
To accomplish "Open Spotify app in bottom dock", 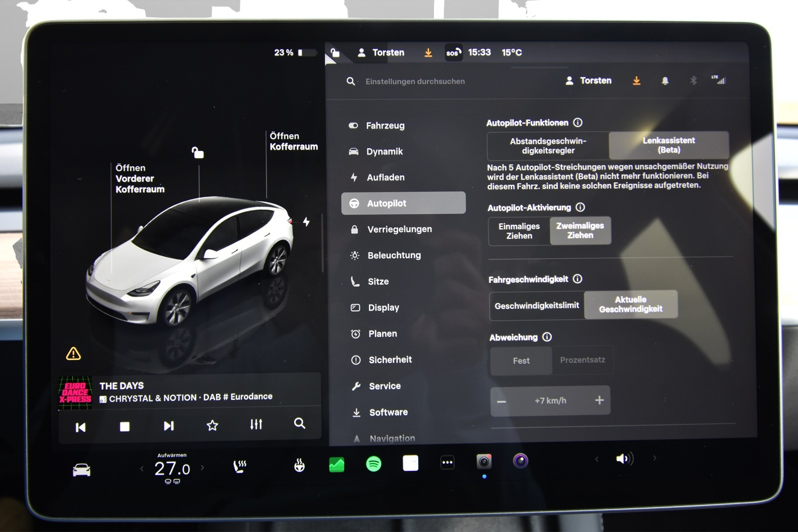I will 374,464.
